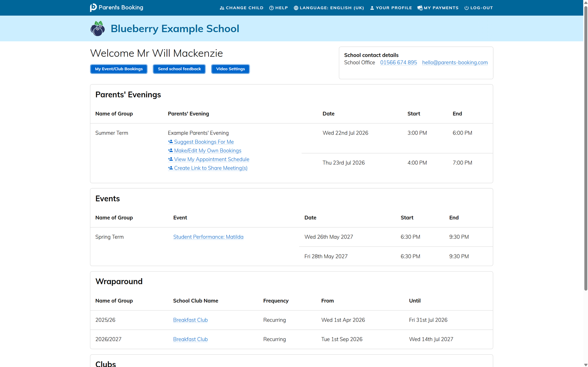Click the Wraparound section heading

119,282
